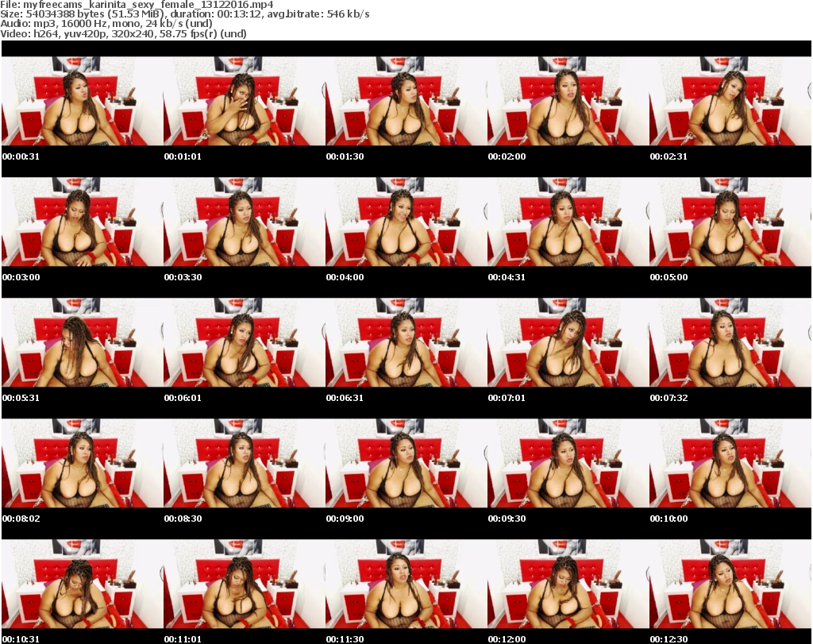813x644 pixels.
Task: Click the Size and duration header line
Action: 185,14
